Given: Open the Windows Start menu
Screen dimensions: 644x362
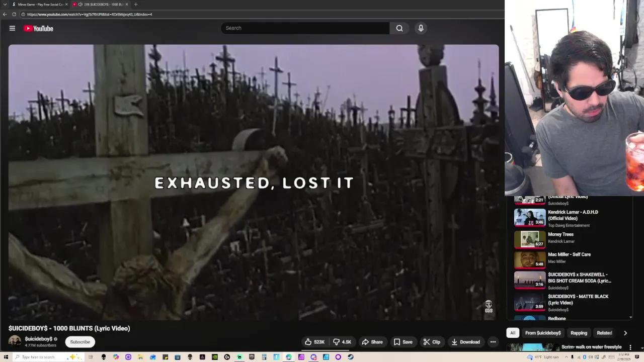Looking at the screenshot, I should click(6, 357).
